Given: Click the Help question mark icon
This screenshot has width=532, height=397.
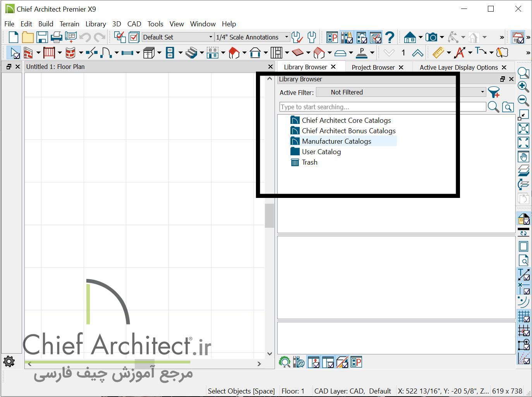Looking at the screenshot, I should point(390,37).
